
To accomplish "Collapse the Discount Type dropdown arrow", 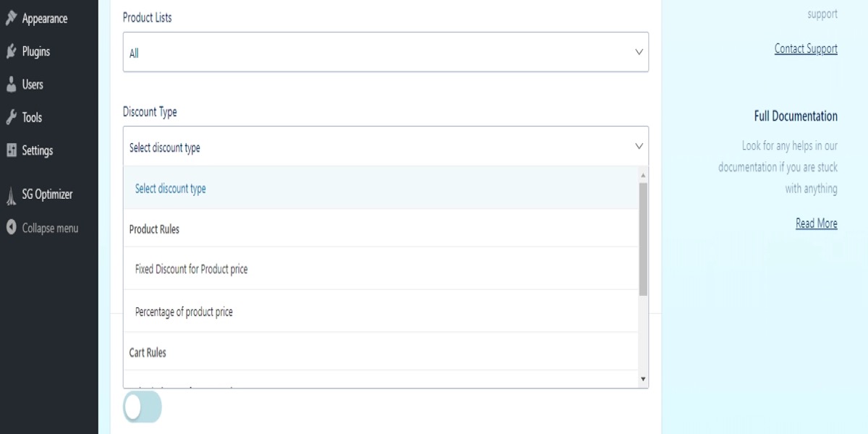I will coord(639,146).
